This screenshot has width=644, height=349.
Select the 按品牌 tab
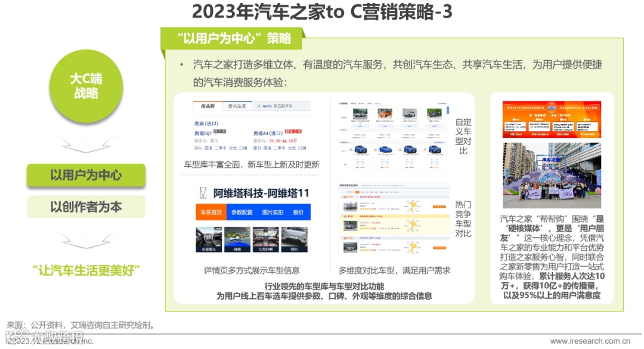208,106
